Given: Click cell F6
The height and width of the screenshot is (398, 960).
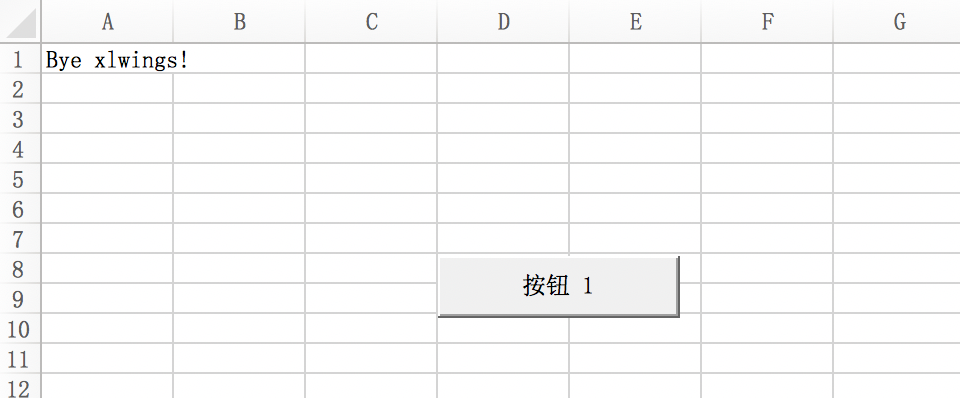Looking at the screenshot, I should pos(767,208).
